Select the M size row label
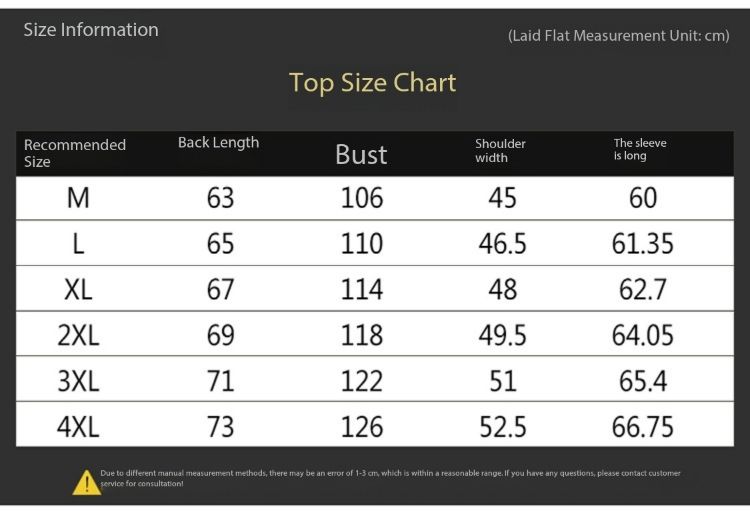Viewport: 750px width, 511px height. click(x=78, y=198)
